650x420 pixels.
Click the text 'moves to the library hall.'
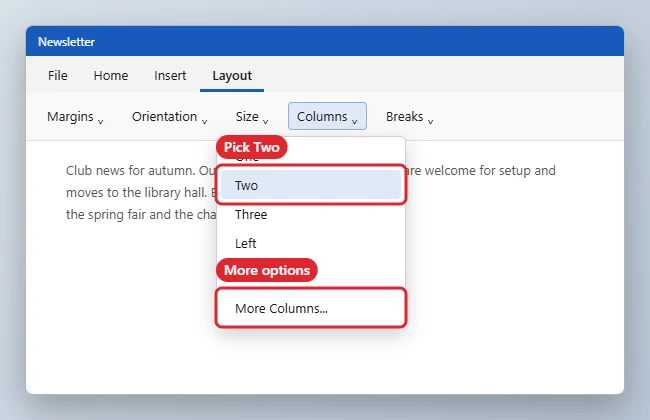pyautogui.click(x=136, y=192)
